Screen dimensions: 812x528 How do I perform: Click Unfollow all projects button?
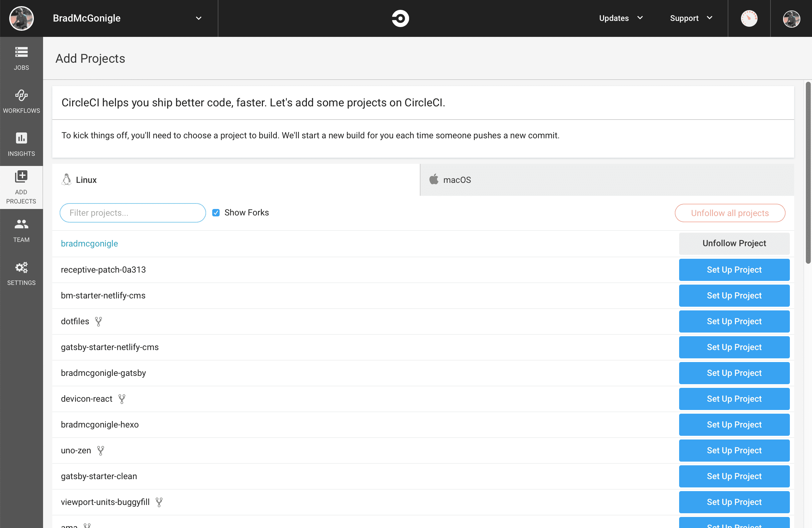coord(730,212)
